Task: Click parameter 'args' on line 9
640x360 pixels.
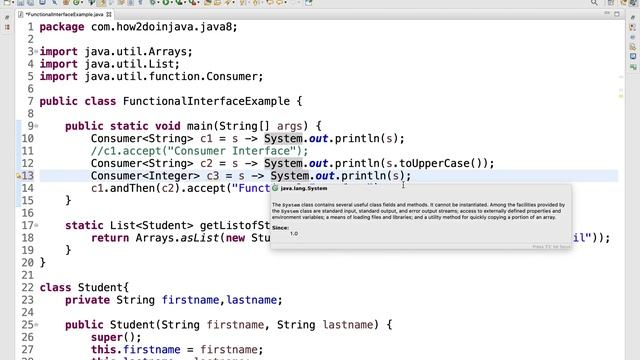Action: coord(290,126)
